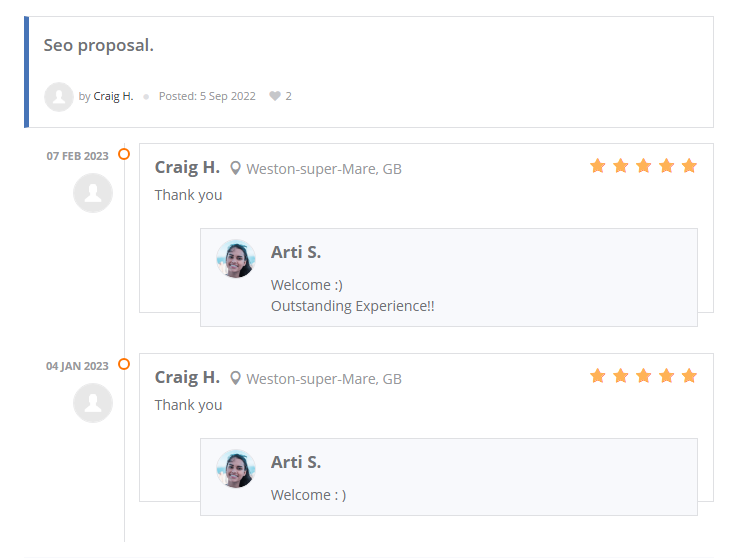Click location pin icon in 07 Feb review
737x558 pixels.
(236, 169)
